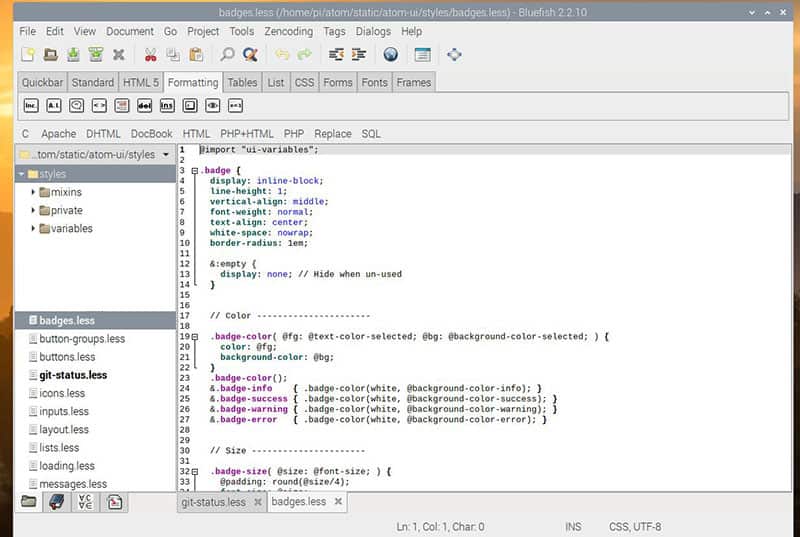Open the snippets side panel tab
The width and height of the screenshot is (800, 537).
[114, 502]
